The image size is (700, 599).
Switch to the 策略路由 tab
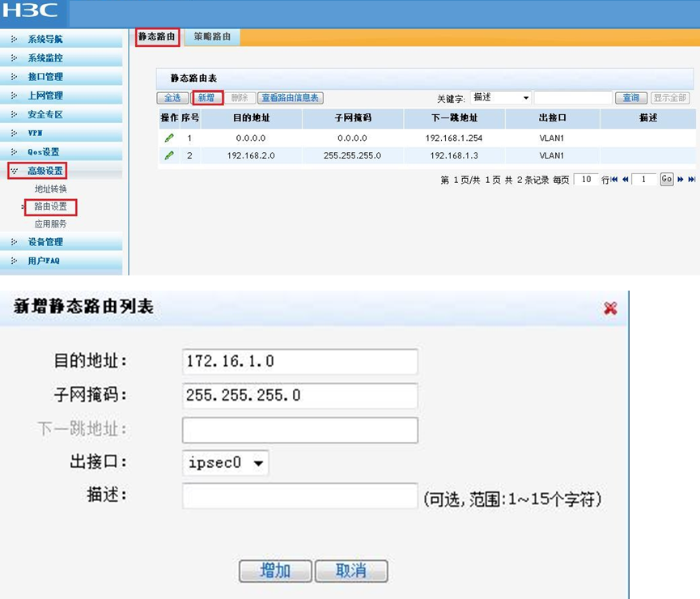coord(213,36)
